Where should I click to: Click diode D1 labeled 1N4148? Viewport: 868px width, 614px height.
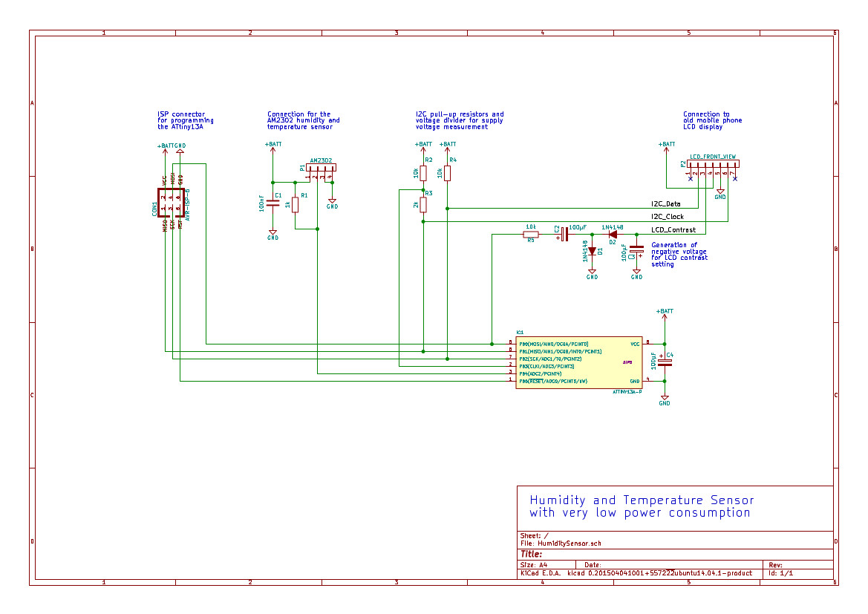point(592,252)
